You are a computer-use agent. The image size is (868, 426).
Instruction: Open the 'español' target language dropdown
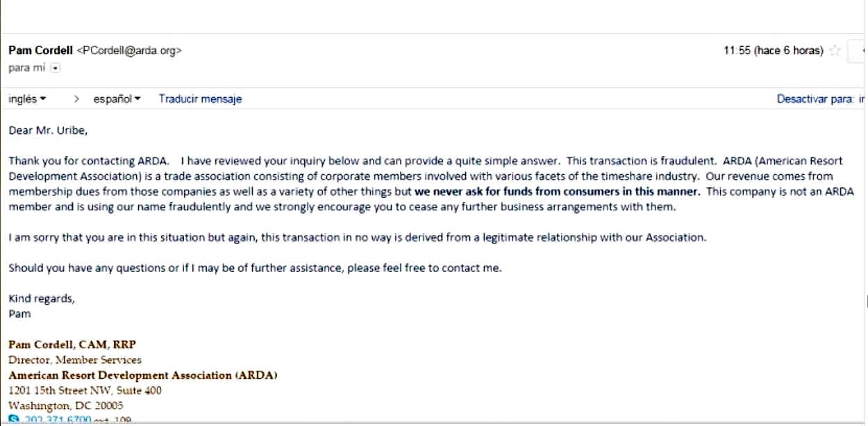(x=117, y=99)
